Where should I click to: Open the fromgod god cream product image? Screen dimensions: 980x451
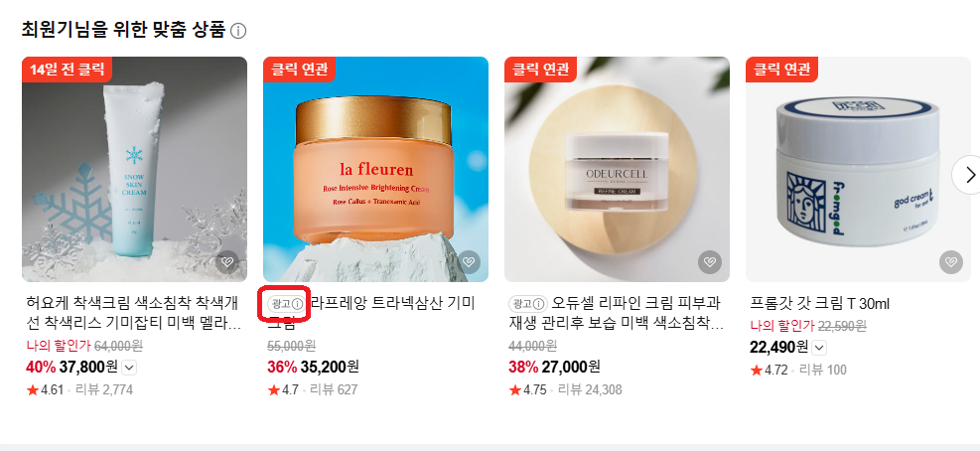(x=858, y=170)
